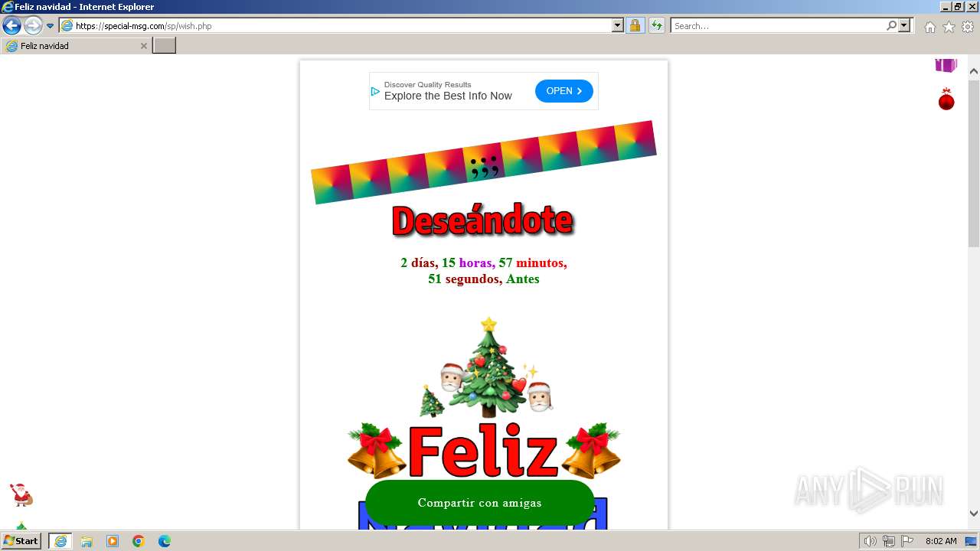Expand the search provider dropdown
This screenshot has height=551, width=980.
click(x=905, y=26)
